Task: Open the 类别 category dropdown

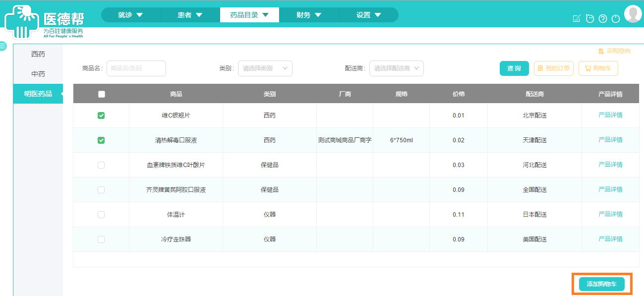Action: click(x=265, y=68)
